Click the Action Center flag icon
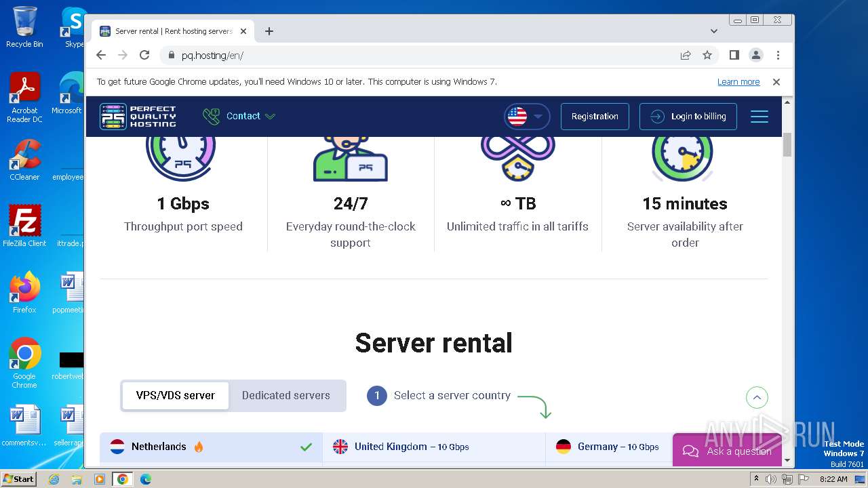 [804, 479]
